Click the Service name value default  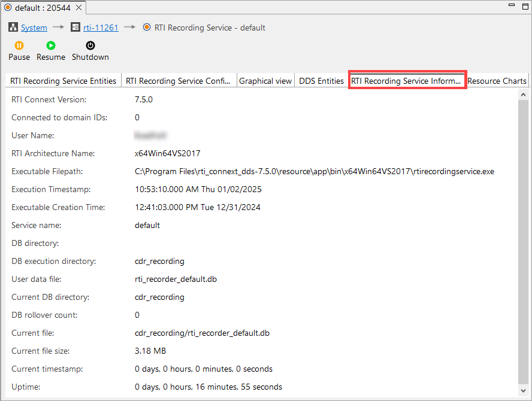147,226
